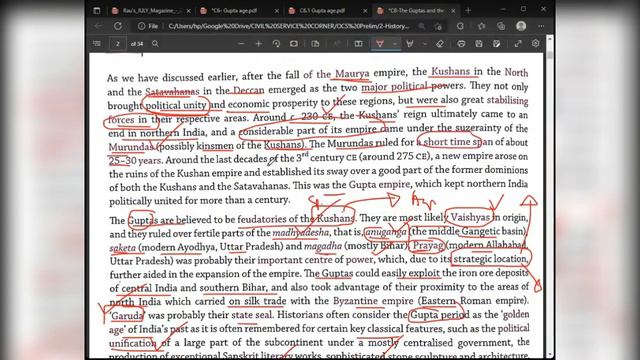This screenshot has height=360, width=640.
Task: Print the PDF document
Action: coord(461,43)
